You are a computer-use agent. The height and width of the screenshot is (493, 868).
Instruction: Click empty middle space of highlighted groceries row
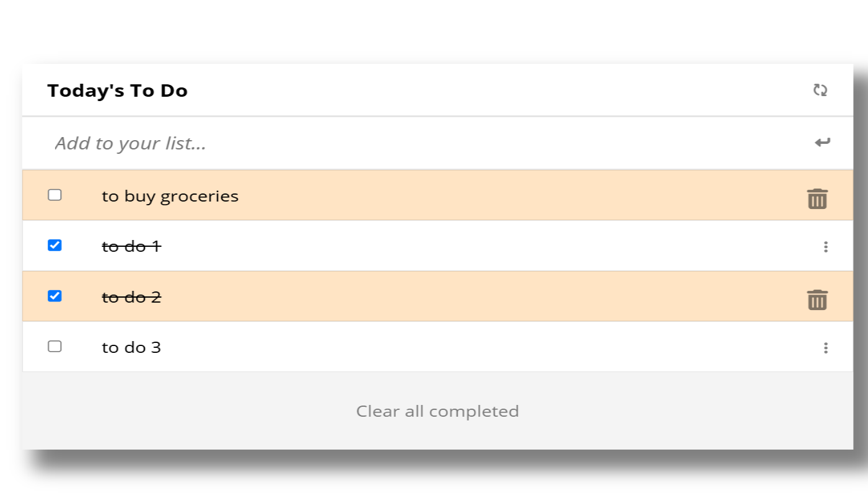pyautogui.click(x=496, y=196)
